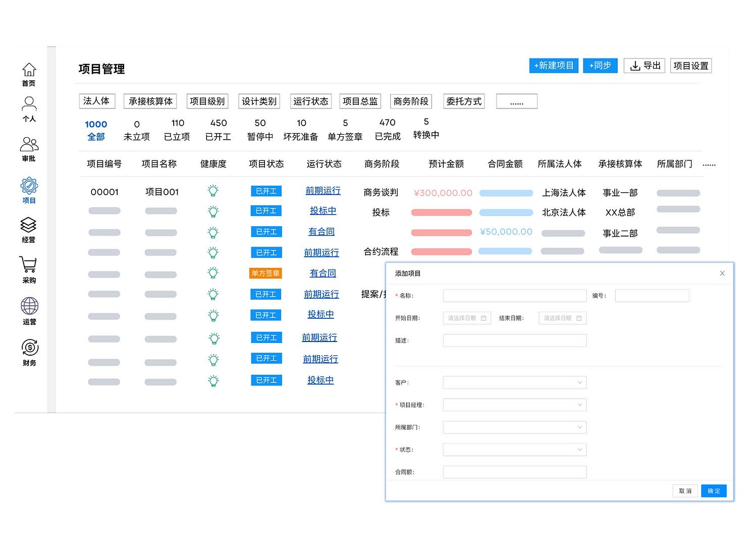Screen dimensions: 747x560
Task: Expand the 项目经理 project manager dropdown
Action: [x=514, y=404]
